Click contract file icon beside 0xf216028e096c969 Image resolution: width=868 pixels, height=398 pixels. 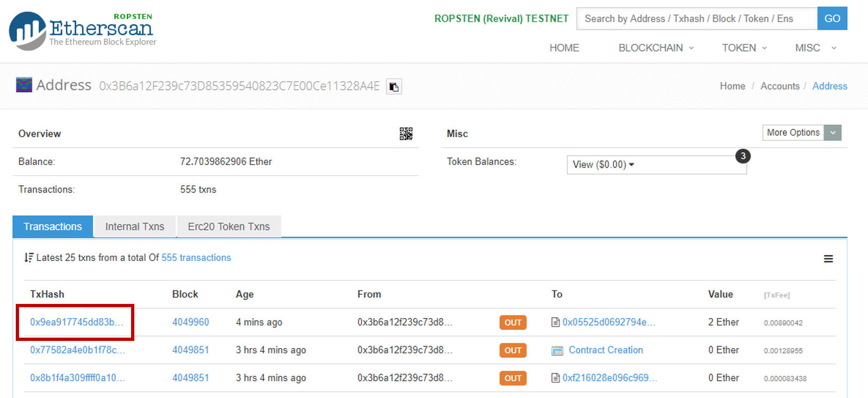[555, 378]
